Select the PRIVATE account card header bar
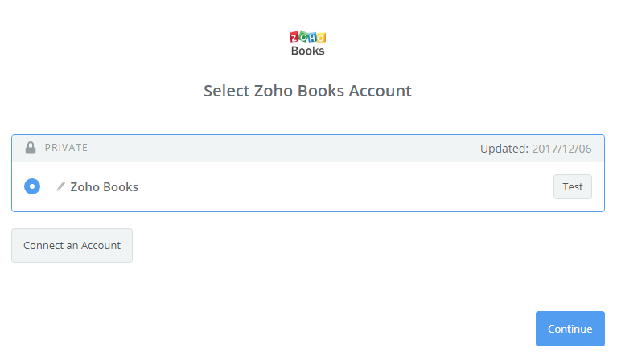The image size is (617, 364). tap(308, 148)
